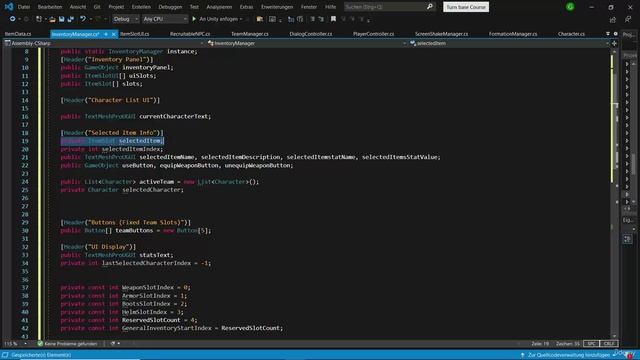640x360 pixels.
Task: Click the CRLF line ending indicator
Action: click(x=609, y=344)
